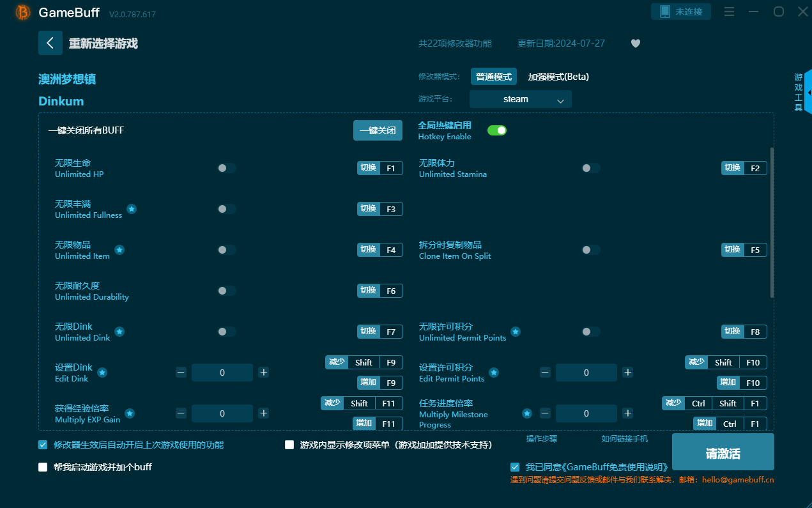Click 增加 F10 hotkey for Edit Permit Points
The width and height of the screenshot is (812, 508).
point(742,383)
